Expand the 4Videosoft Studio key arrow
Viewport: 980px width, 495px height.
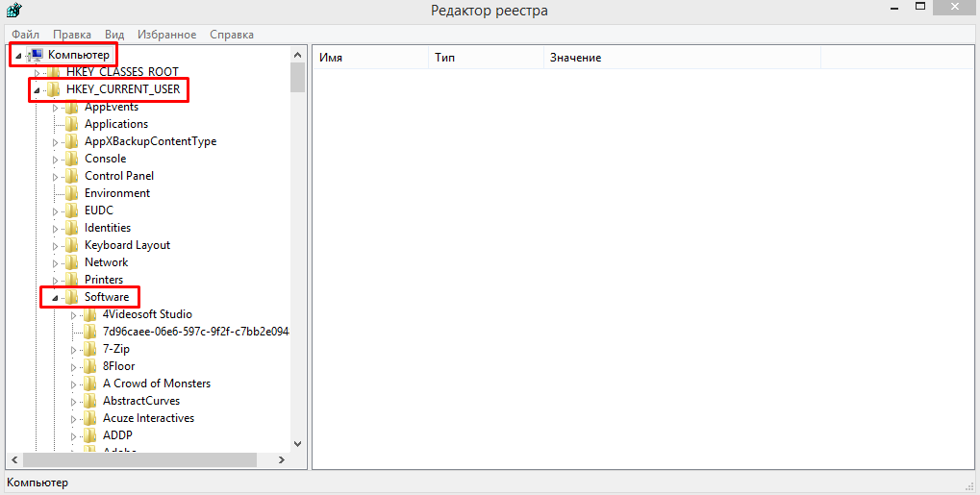coord(73,315)
